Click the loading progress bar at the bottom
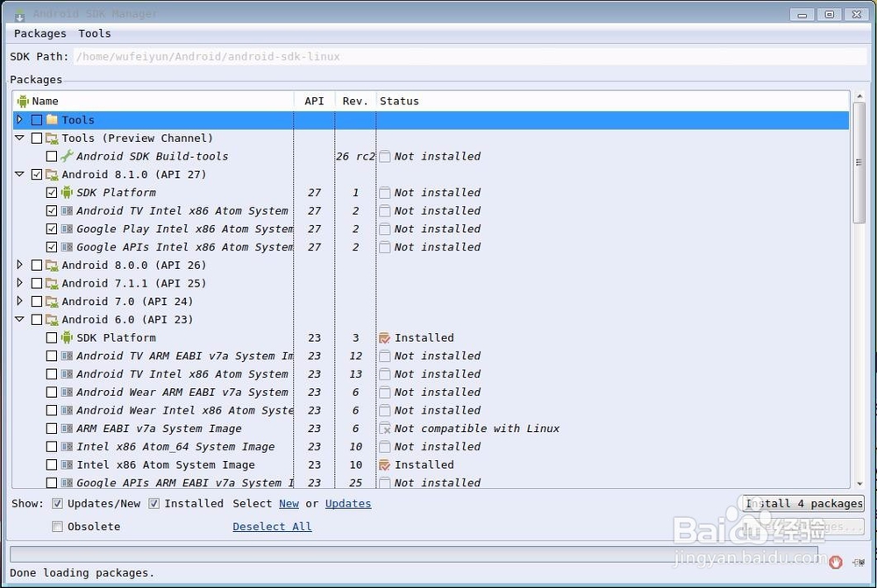The image size is (877, 588). click(414, 554)
